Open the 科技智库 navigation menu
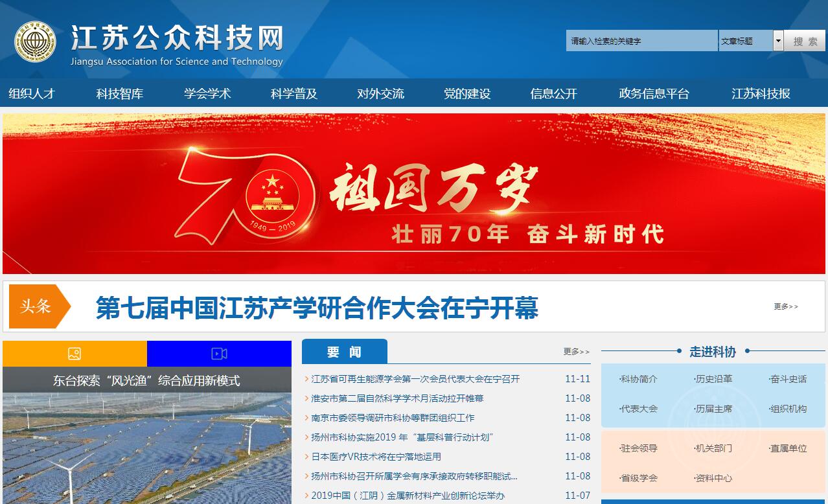This screenshot has height=504, width=828. [x=119, y=93]
